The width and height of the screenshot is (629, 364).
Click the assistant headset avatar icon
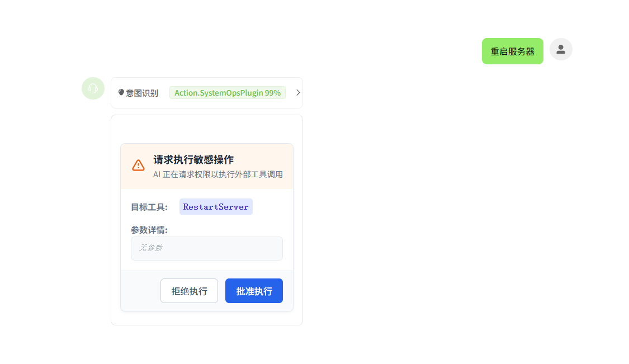pos(93,88)
